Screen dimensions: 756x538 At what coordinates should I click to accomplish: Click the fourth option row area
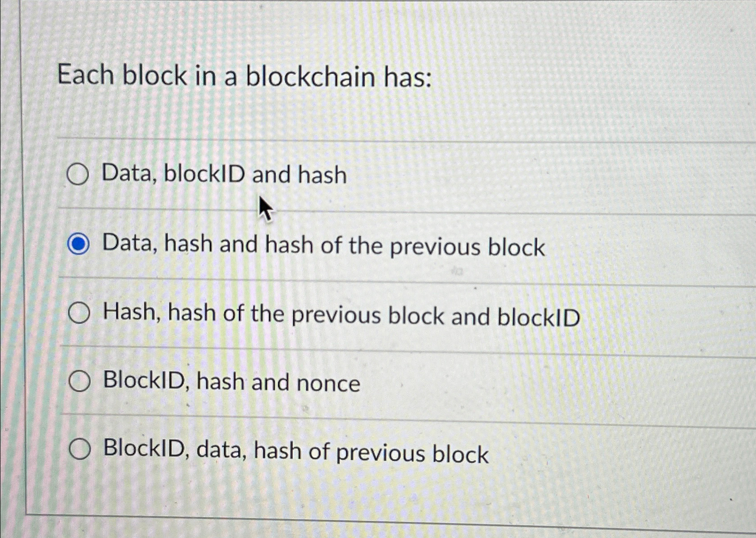(x=494, y=382)
